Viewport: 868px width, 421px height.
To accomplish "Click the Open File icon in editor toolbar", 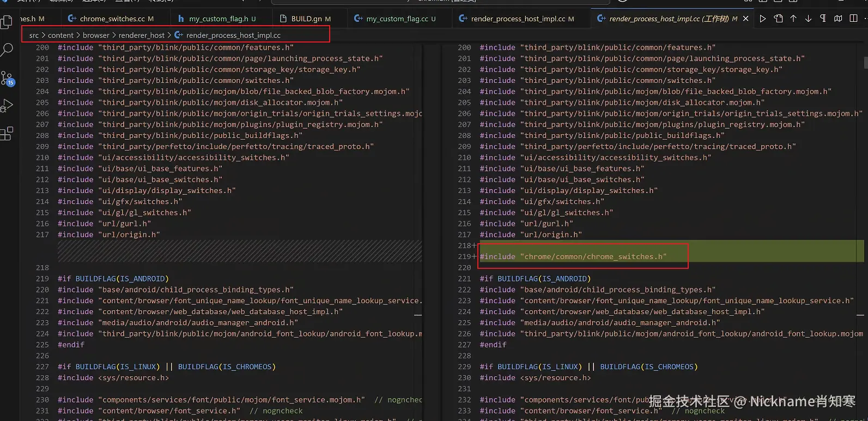I will (778, 19).
